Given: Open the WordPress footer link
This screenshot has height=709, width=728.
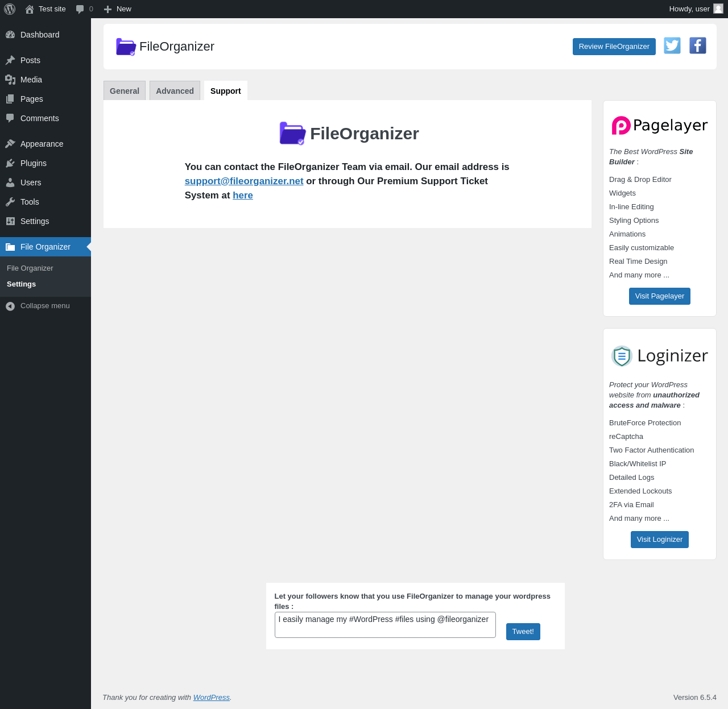Looking at the screenshot, I should (x=212, y=698).
